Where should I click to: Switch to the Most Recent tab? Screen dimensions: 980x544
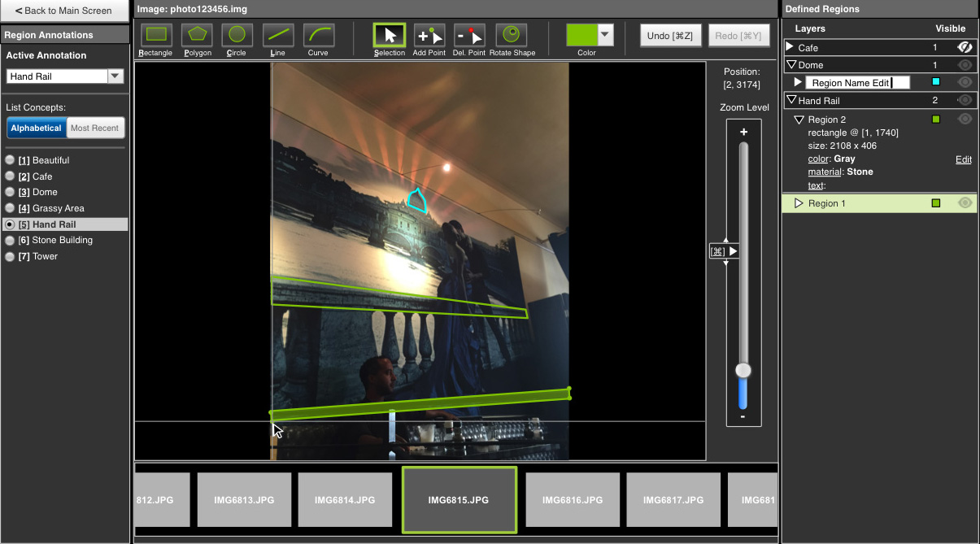click(x=94, y=128)
